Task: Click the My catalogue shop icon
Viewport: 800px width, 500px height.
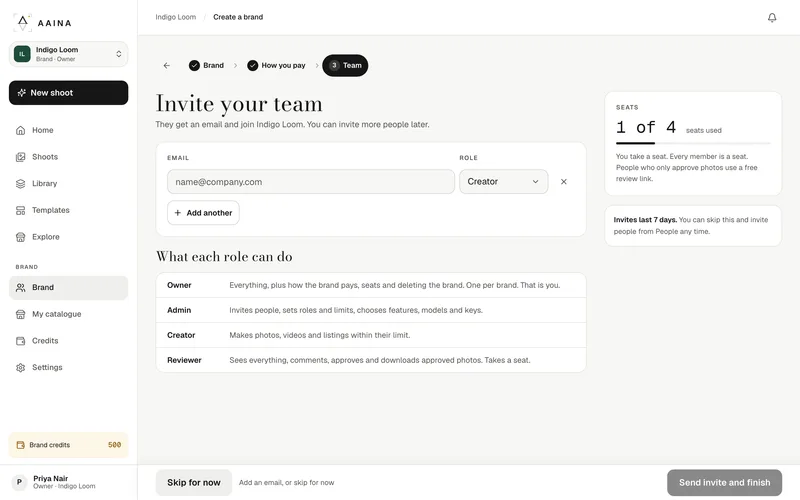Action: [x=20, y=314]
